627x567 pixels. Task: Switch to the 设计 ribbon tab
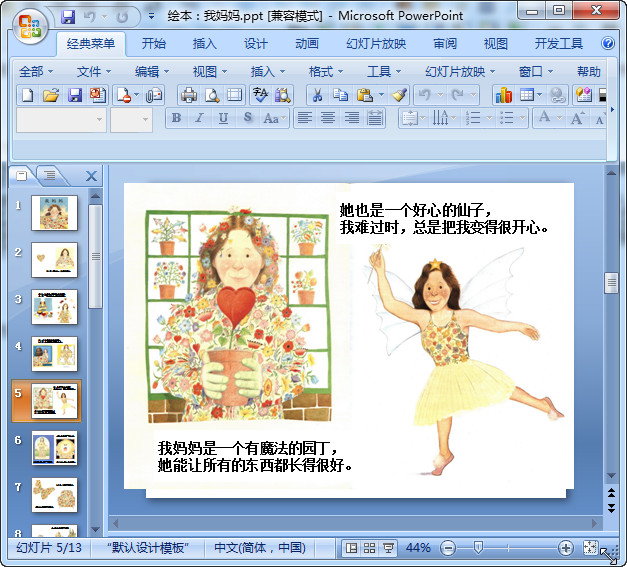click(x=255, y=44)
